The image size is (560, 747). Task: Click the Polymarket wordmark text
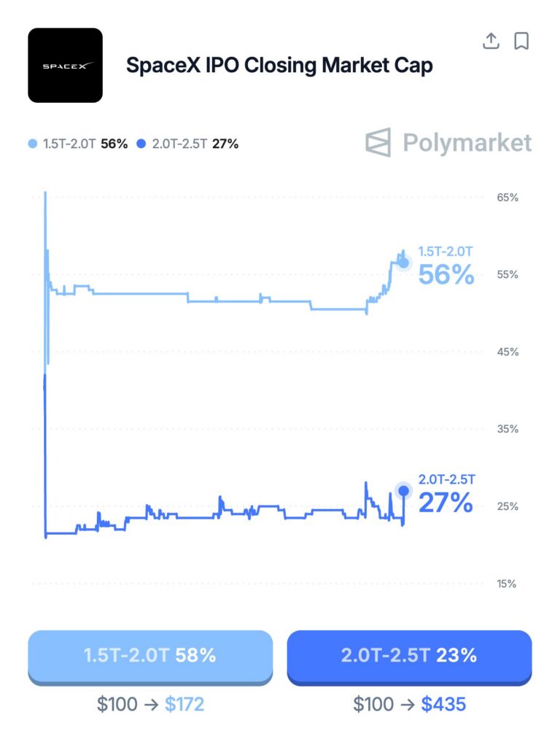point(467,142)
